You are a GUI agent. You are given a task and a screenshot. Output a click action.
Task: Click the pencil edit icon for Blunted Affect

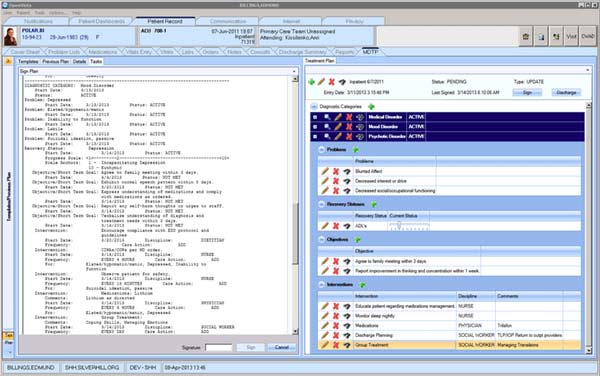pyautogui.click(x=325, y=171)
